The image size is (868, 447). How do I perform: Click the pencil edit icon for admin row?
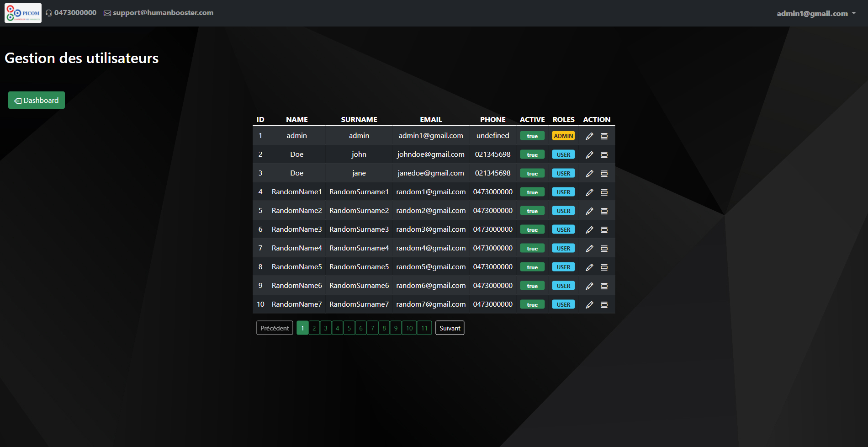(589, 136)
